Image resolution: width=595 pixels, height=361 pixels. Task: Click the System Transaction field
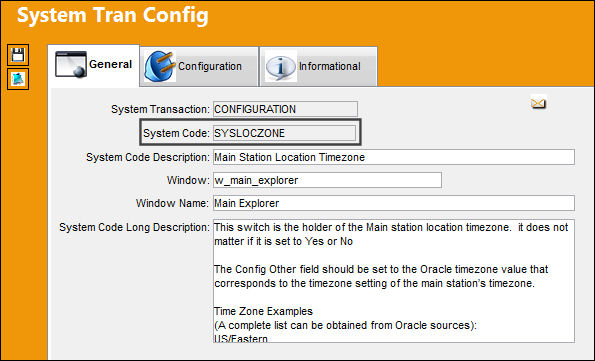[x=285, y=109]
